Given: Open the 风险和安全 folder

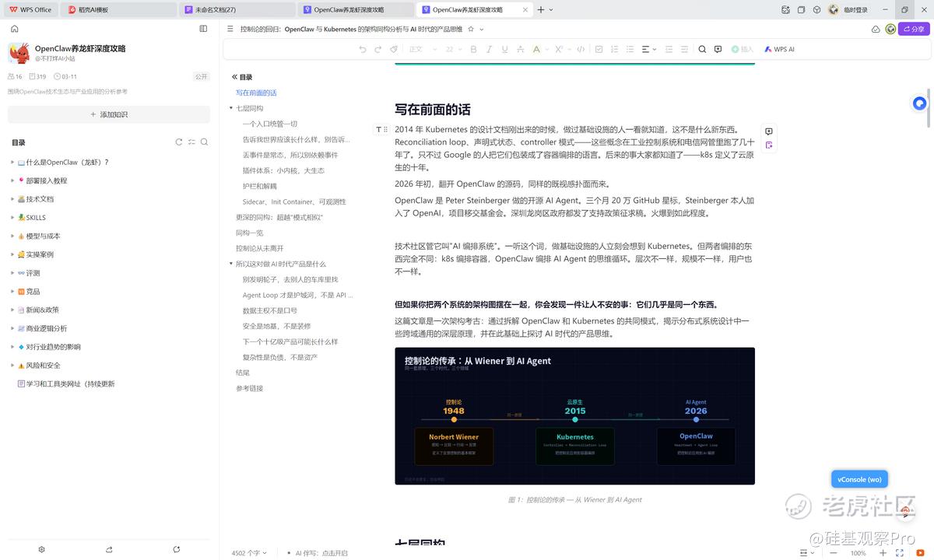Looking at the screenshot, I should click(43, 366).
